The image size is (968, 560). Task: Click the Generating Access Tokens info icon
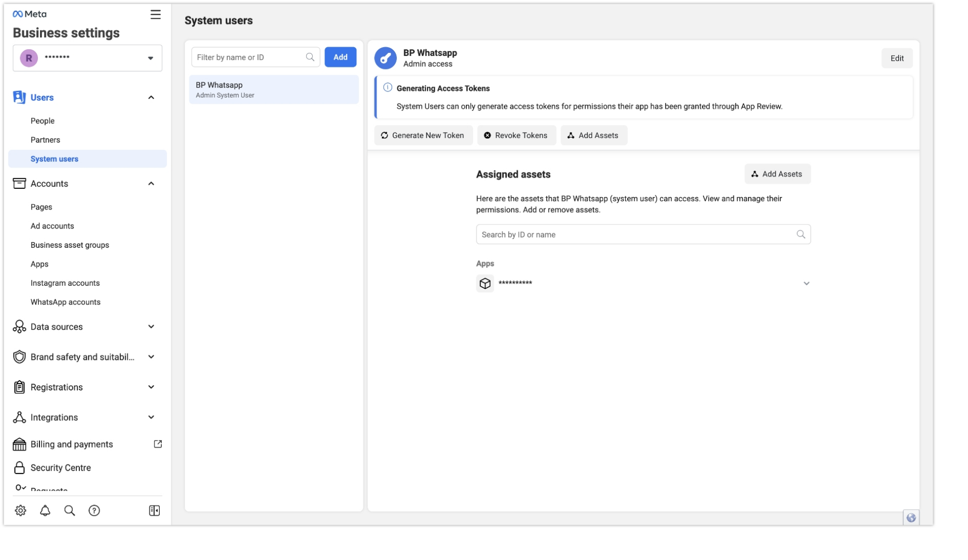[388, 88]
